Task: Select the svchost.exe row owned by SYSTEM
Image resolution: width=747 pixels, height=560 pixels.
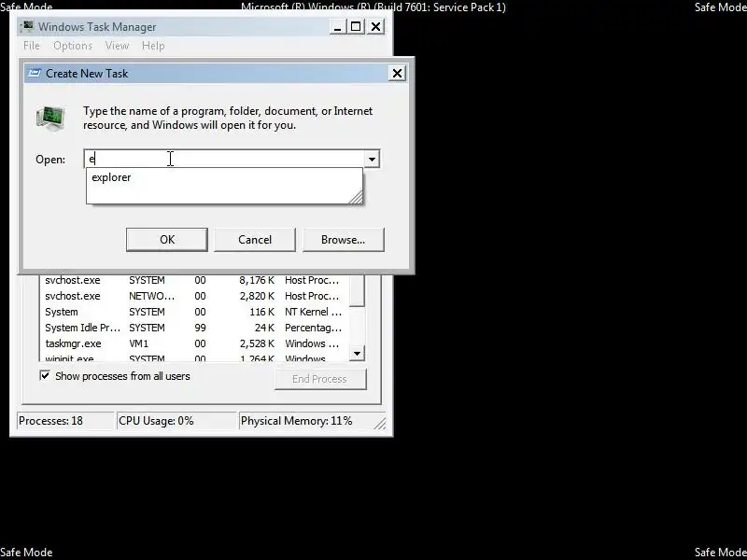Action: click(x=193, y=280)
